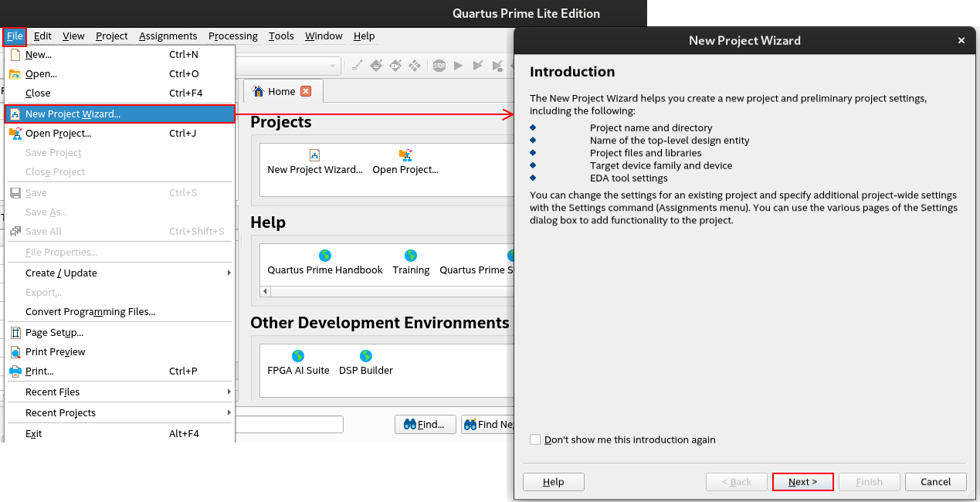Click the Open Project icon under Projects
Image resolution: width=980 pixels, height=502 pixels.
405,154
